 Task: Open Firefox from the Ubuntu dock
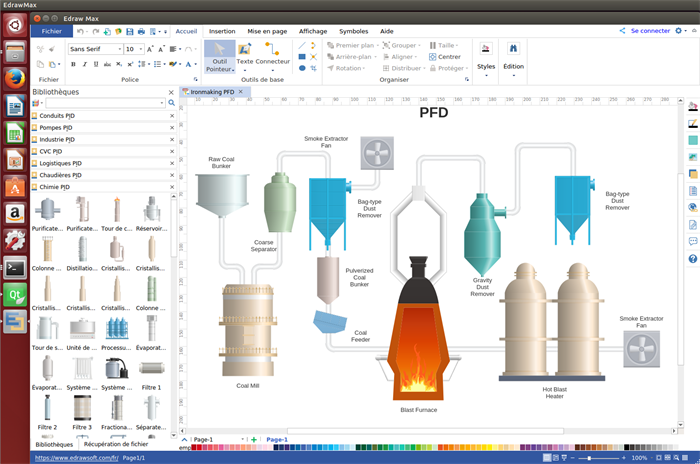15,78
